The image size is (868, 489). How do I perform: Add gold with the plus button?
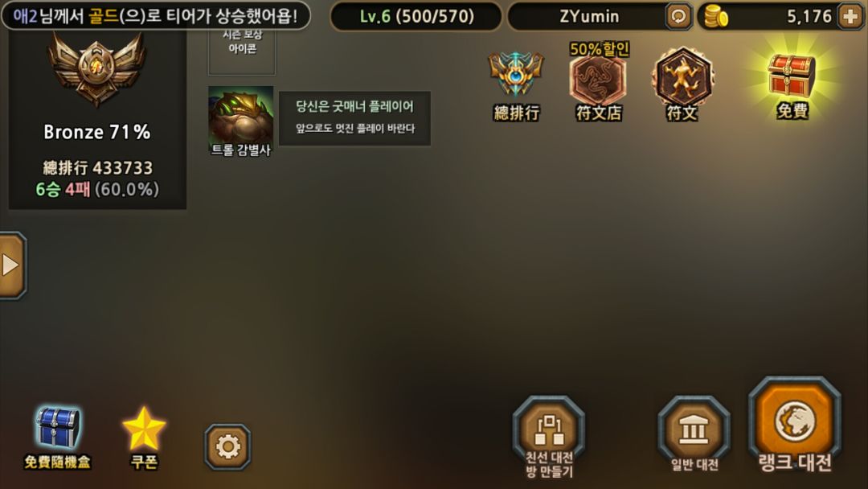tap(850, 17)
